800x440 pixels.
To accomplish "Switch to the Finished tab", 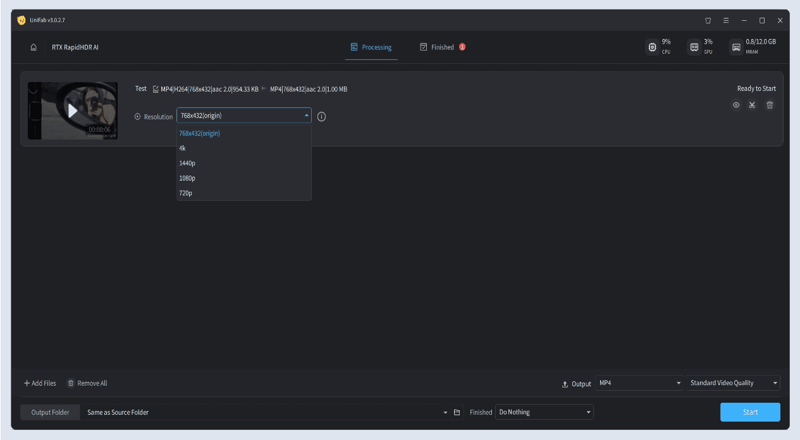I will (x=442, y=47).
